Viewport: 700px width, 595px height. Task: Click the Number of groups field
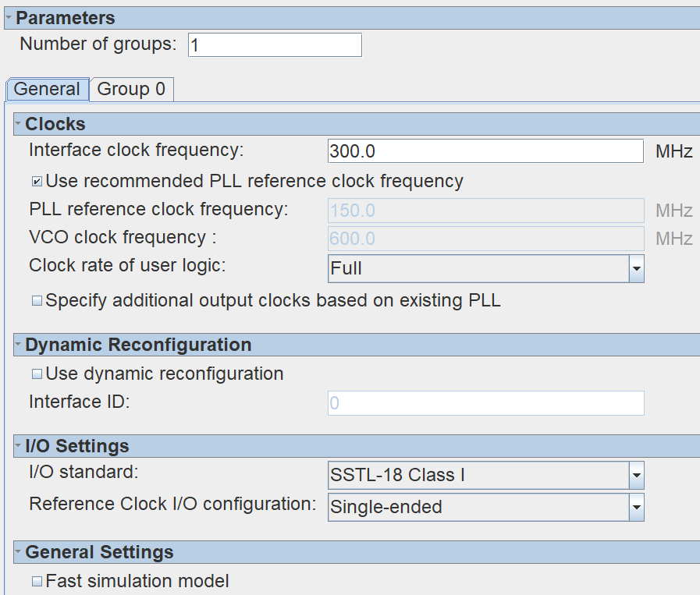275,45
